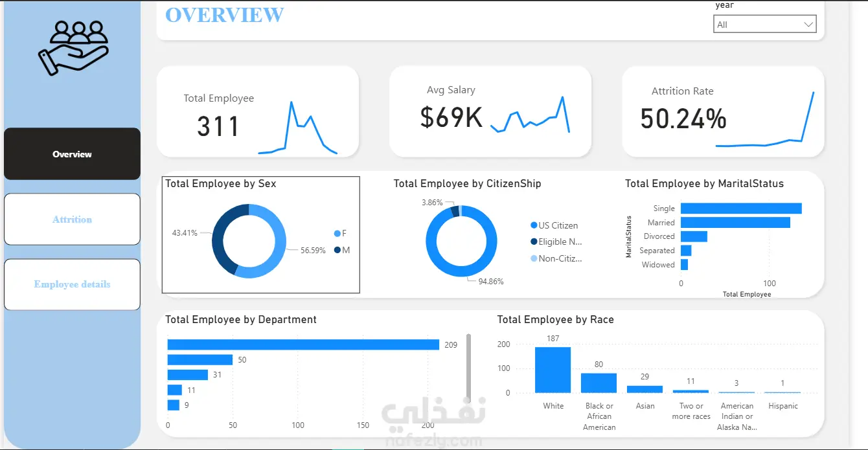
Task: Click the 209 department bar
Action: [x=303, y=344]
